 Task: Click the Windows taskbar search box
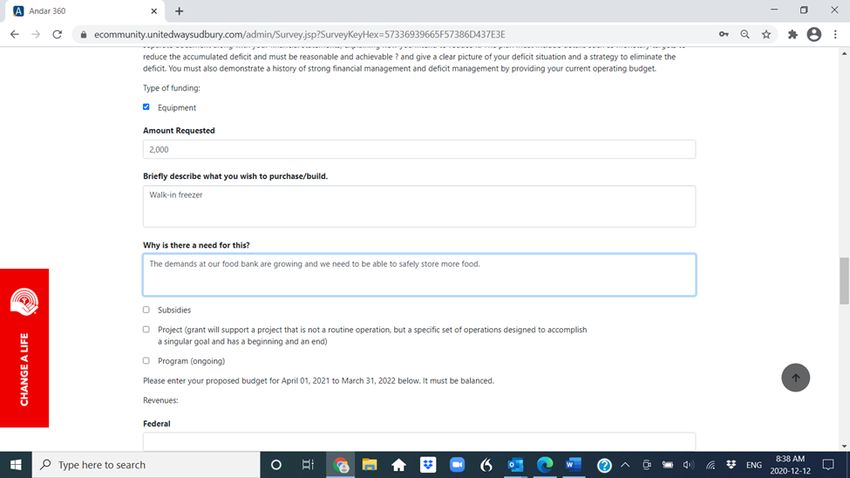click(146, 464)
